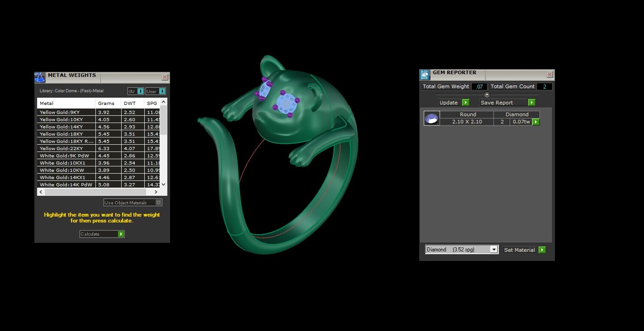Click the larger round gem on the ring model
The image size is (644, 331).
[x=286, y=103]
